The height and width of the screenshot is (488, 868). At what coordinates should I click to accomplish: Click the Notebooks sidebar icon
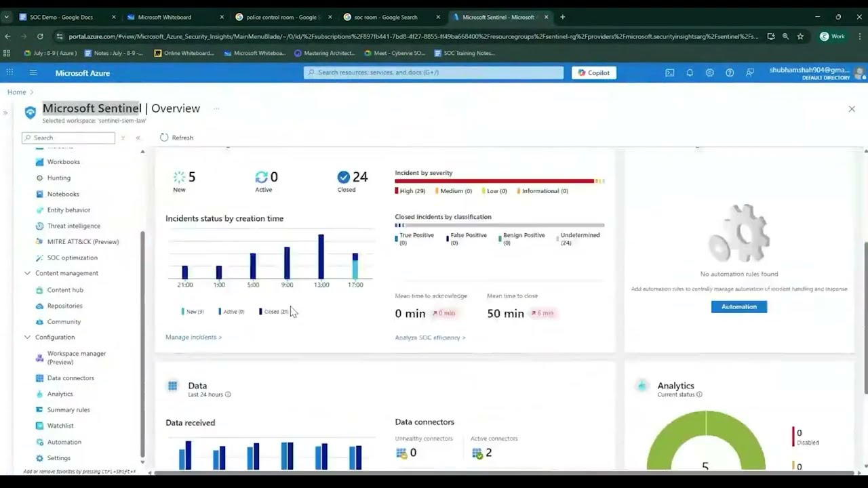click(39, 194)
